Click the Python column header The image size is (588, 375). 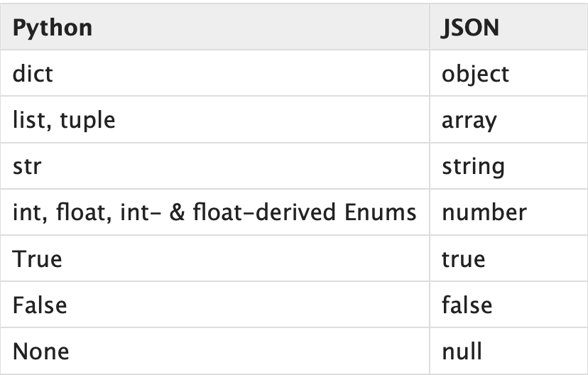215,27
